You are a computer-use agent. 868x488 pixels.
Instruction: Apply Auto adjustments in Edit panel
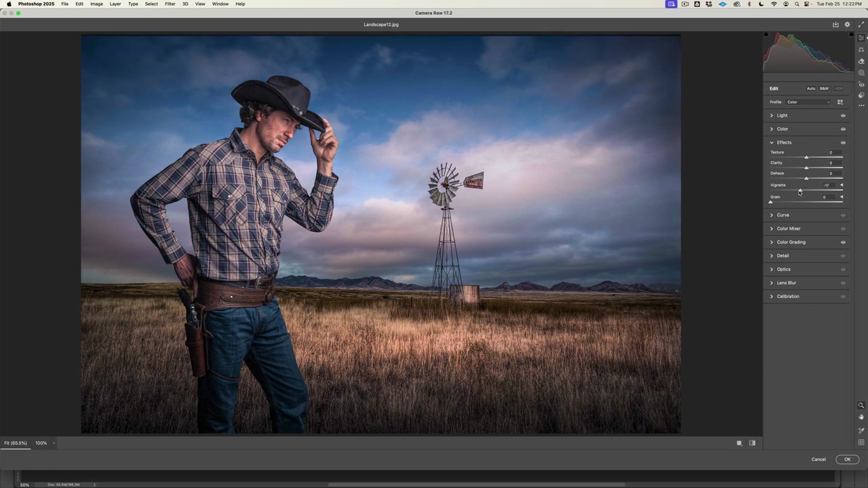click(811, 88)
